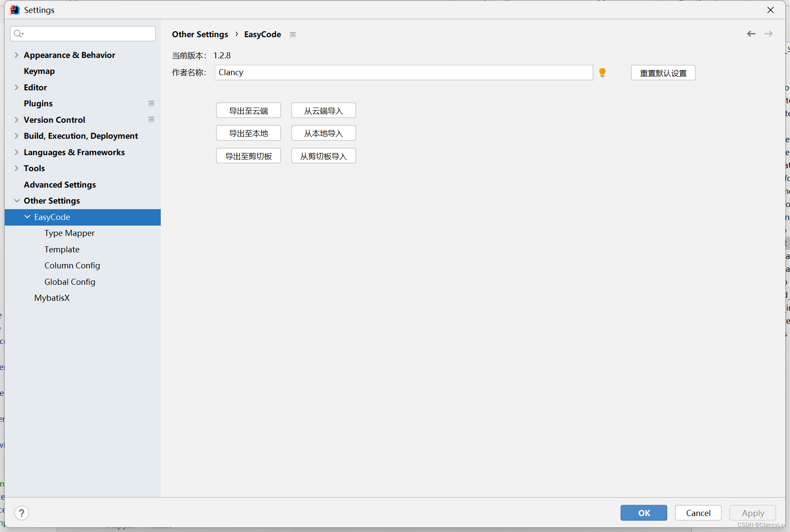Click the 作者名称 label

point(189,73)
